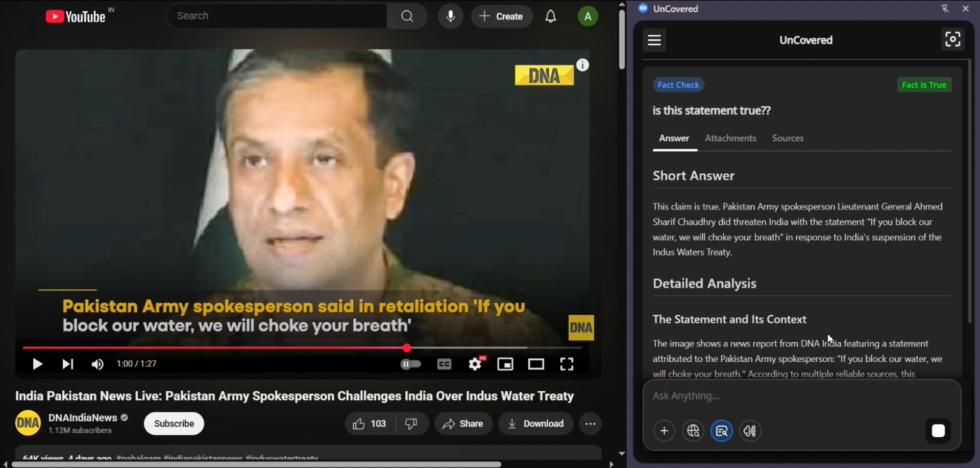Open the video info card icon
Screen dimensions: 980x468
point(582,65)
